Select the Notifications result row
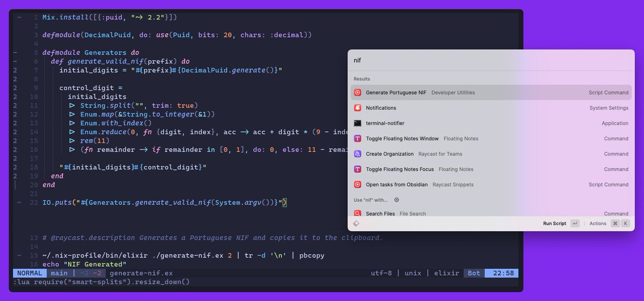 click(x=491, y=108)
